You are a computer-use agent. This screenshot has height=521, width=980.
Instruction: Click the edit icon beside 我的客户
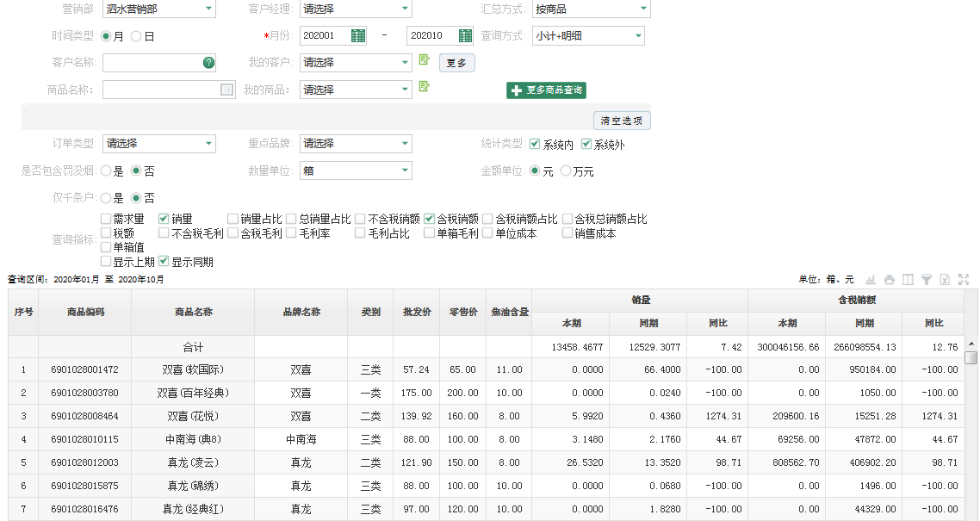tap(425, 59)
